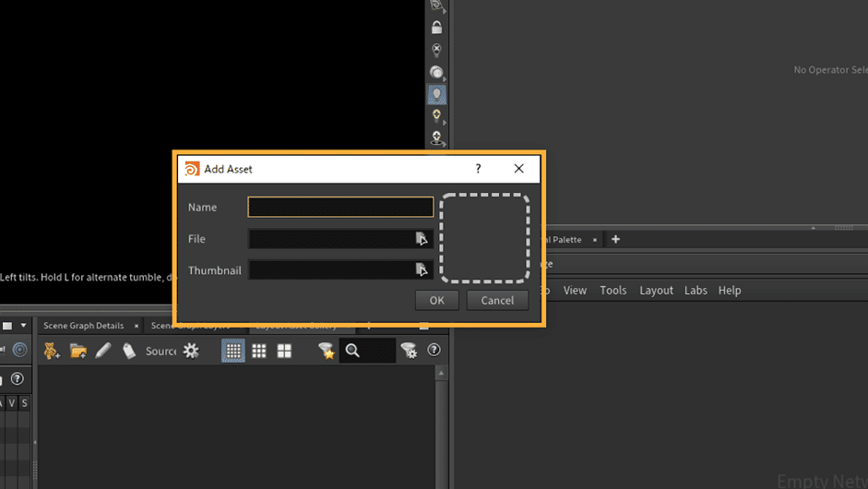
Task: Confirm the Add Asset dialog with OK
Action: tap(437, 300)
